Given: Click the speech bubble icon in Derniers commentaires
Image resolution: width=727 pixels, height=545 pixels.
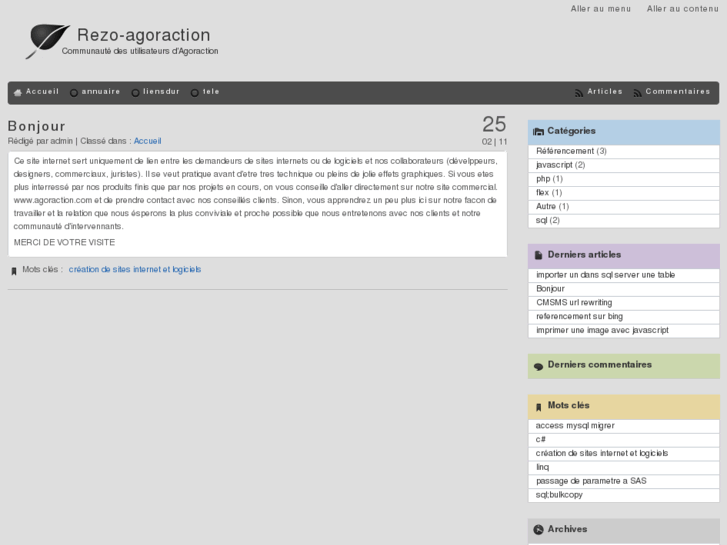Looking at the screenshot, I should (x=538, y=366).
